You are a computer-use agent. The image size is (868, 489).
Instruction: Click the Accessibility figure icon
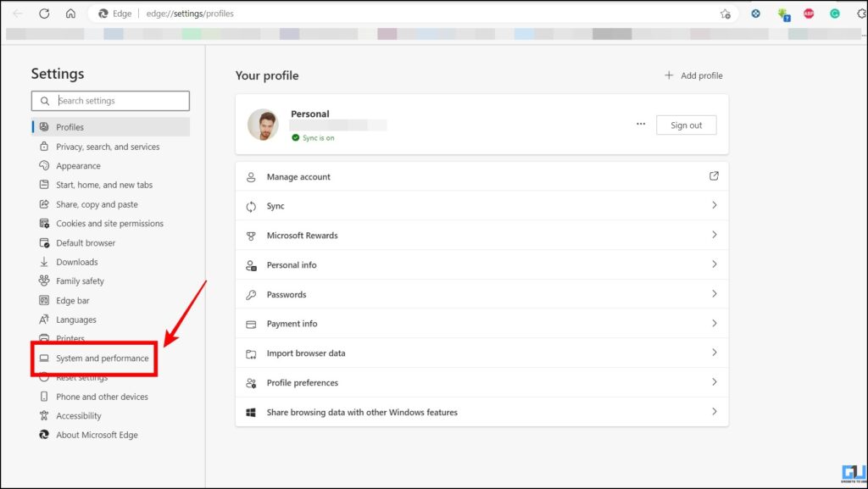[44, 415]
